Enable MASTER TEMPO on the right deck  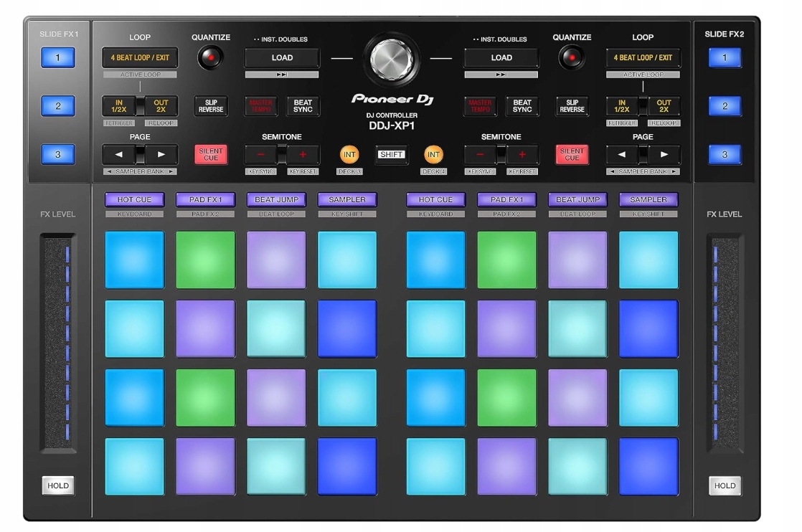(x=480, y=106)
